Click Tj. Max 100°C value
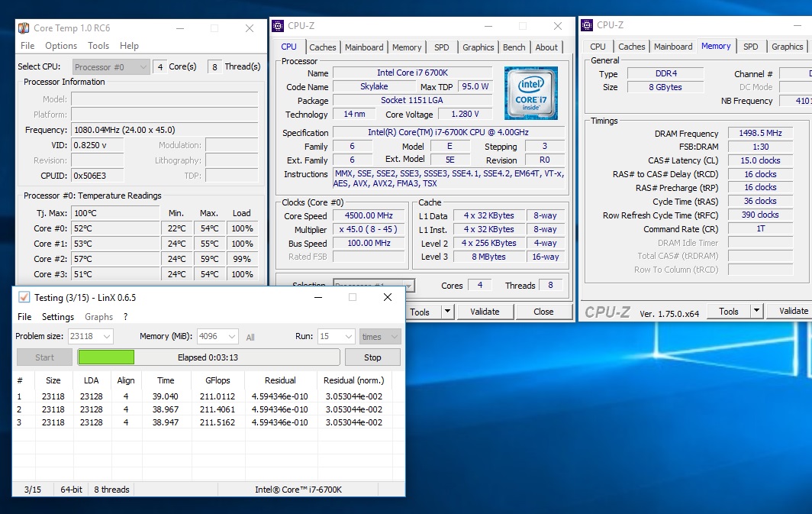Viewport: 812px width, 514px height. pyautogui.click(x=115, y=213)
